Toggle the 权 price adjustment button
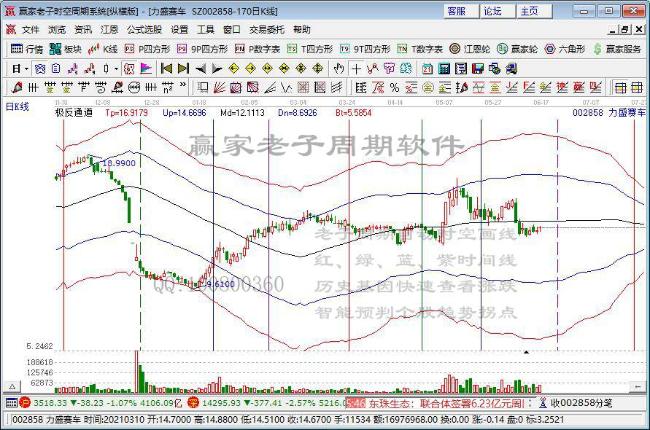 point(129,68)
